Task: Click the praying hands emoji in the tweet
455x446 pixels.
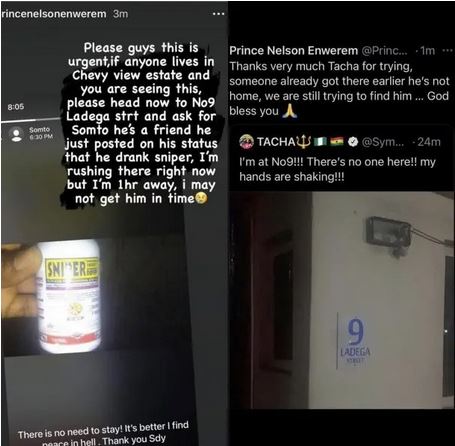Action: click(x=290, y=111)
